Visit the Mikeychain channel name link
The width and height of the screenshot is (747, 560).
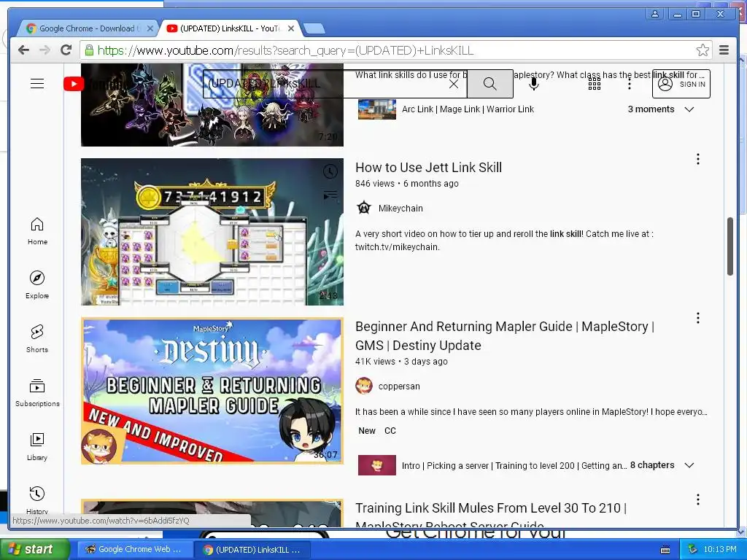point(400,208)
